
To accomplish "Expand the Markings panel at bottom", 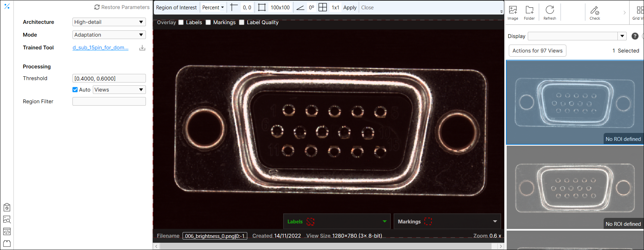I will pos(495,221).
